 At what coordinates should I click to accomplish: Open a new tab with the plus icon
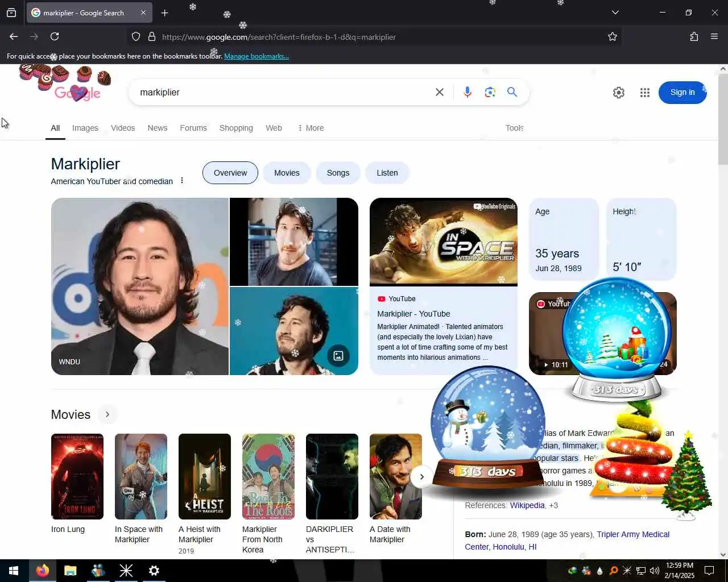click(x=164, y=13)
